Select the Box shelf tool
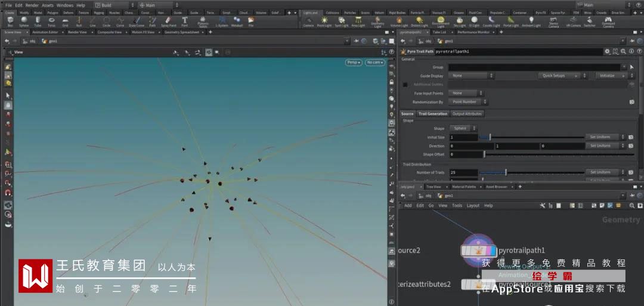This screenshot has height=306, width=644. pyautogui.click(x=10, y=21)
